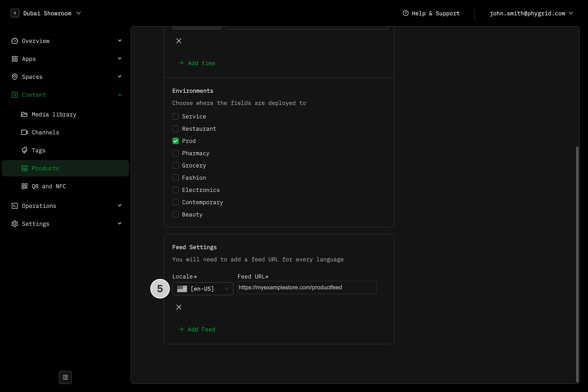Open the Products menu item
The width and height of the screenshot is (588, 392).
coord(45,168)
